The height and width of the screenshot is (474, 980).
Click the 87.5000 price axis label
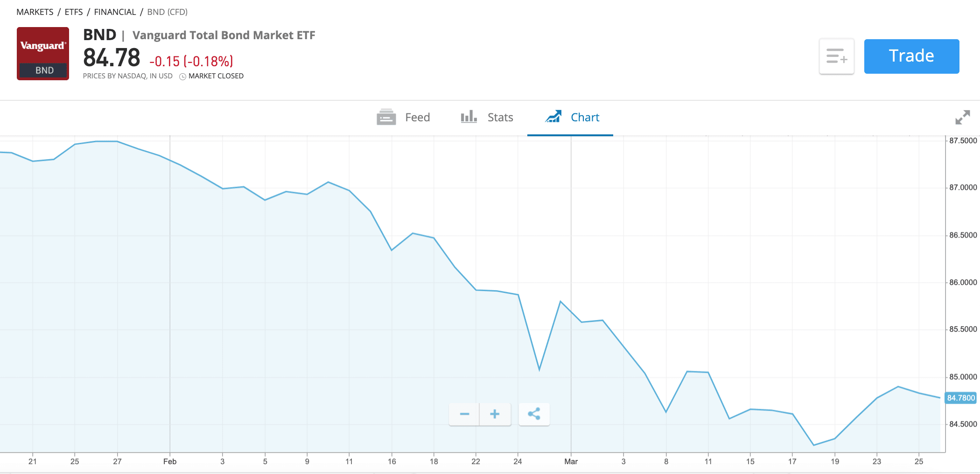(963, 140)
